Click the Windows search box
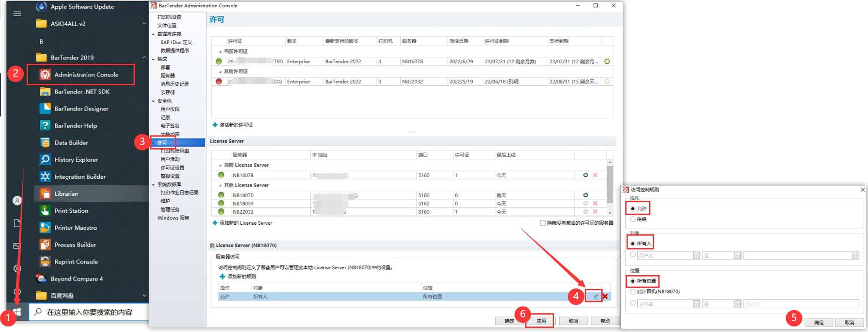 coord(90,312)
